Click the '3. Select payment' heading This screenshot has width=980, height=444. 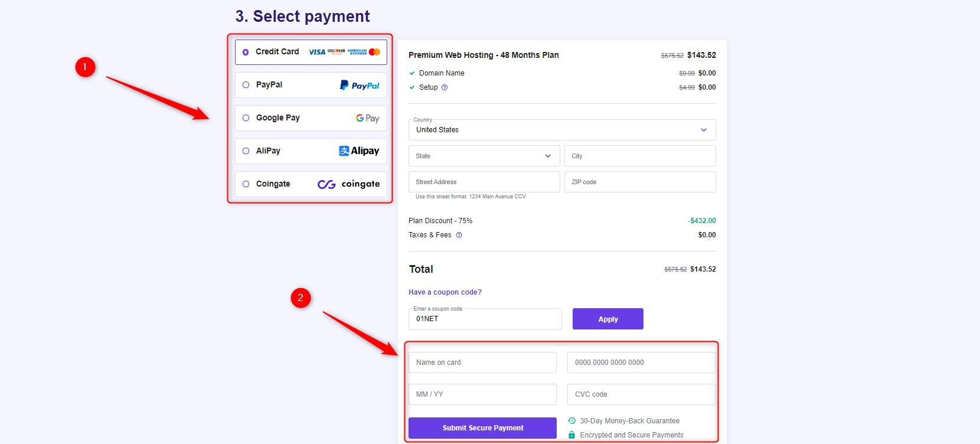(303, 17)
